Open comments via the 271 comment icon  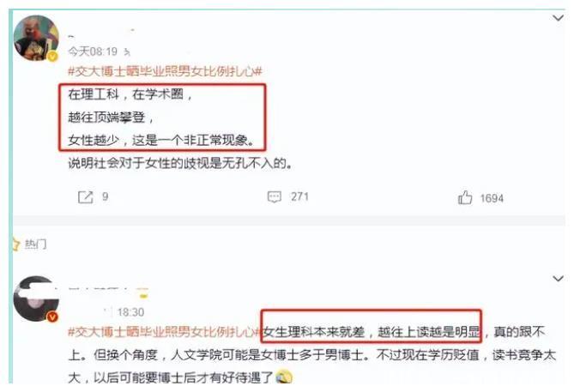click(275, 197)
